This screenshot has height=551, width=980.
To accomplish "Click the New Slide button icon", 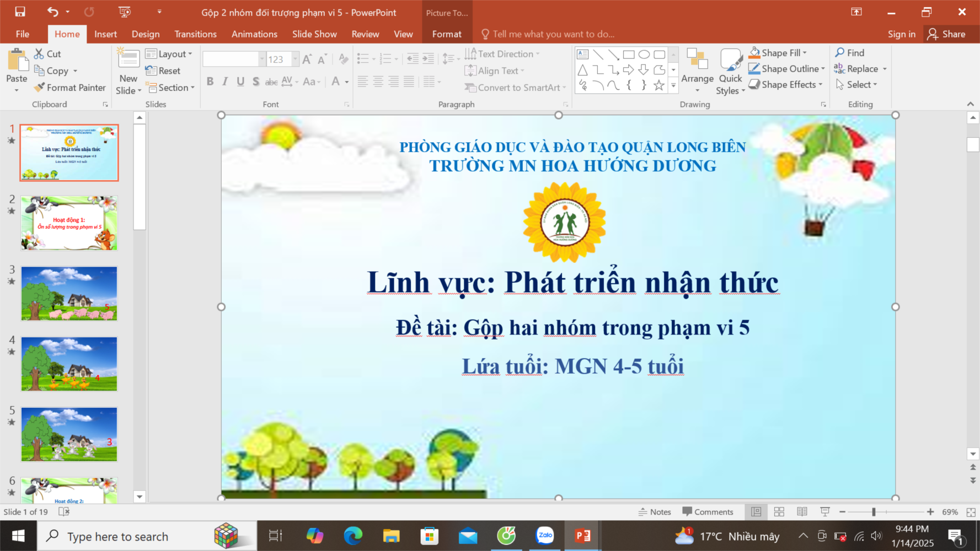I will point(128,60).
